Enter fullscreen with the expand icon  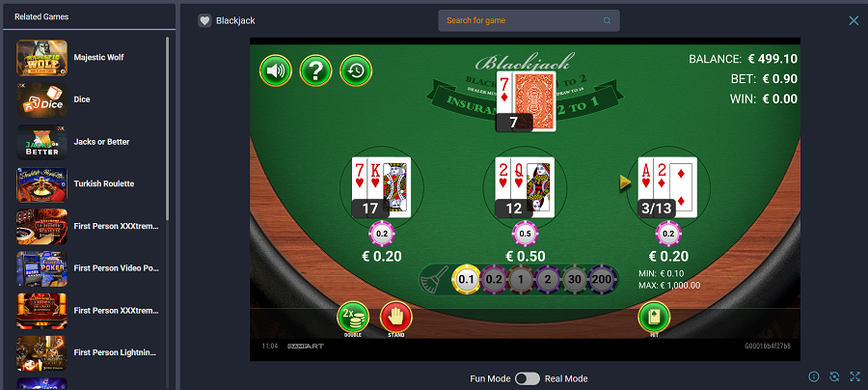click(854, 376)
